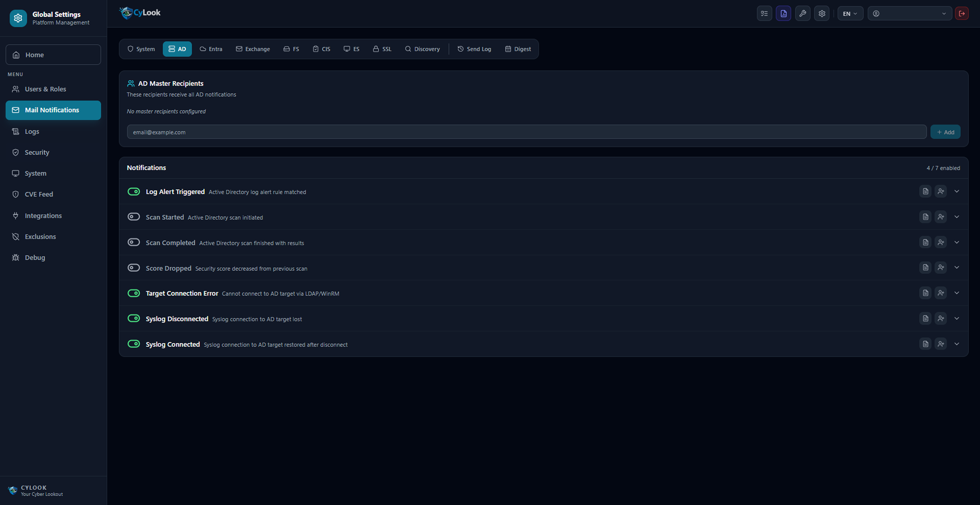Select the AD tab
Viewport: 980px width, 505px height.
pyautogui.click(x=177, y=49)
